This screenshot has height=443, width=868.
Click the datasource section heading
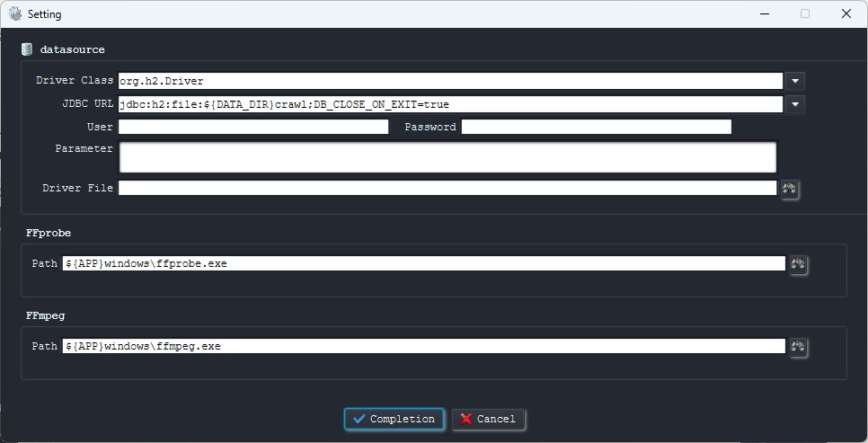(x=72, y=49)
